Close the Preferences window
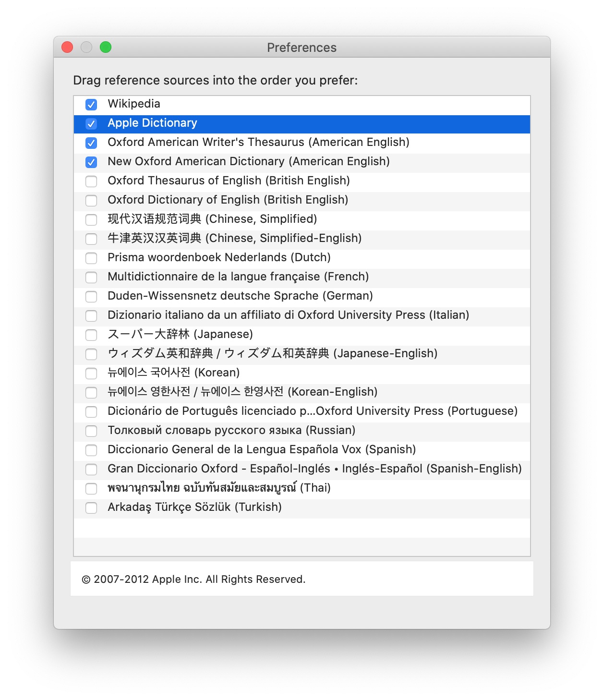The height and width of the screenshot is (700, 604). 67,47
